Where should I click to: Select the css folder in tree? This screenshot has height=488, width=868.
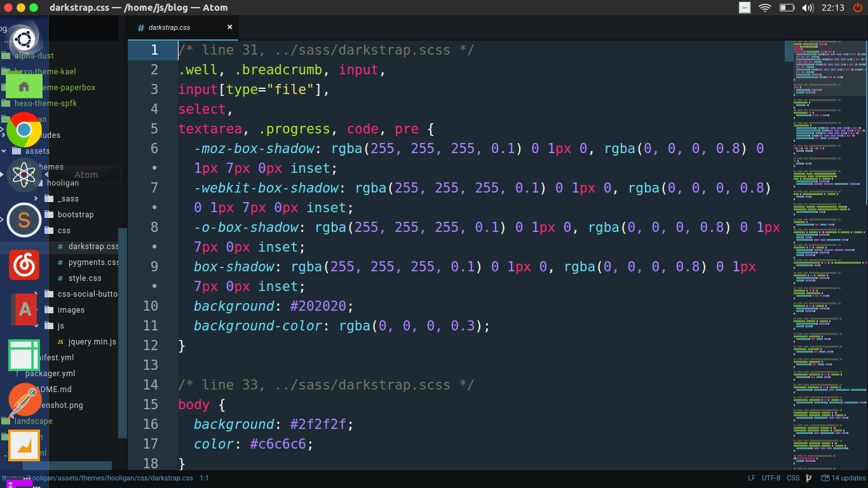coord(64,231)
